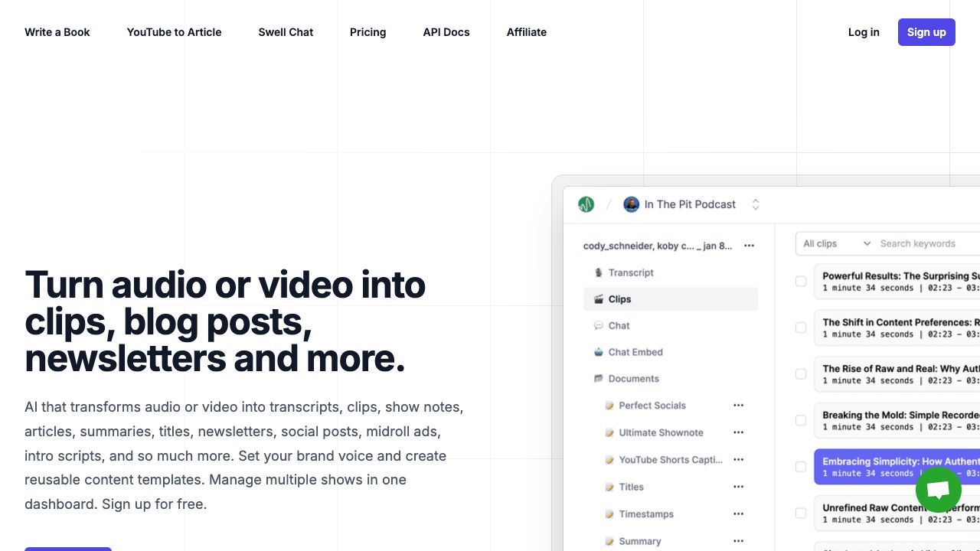Click the In The Pit Podcast avatar

point(631,204)
